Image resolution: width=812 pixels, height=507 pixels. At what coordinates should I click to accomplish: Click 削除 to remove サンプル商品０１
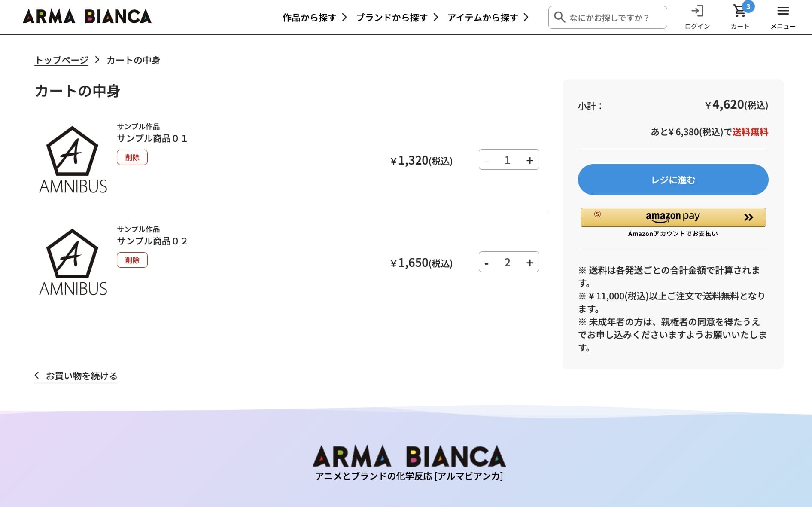[132, 157]
